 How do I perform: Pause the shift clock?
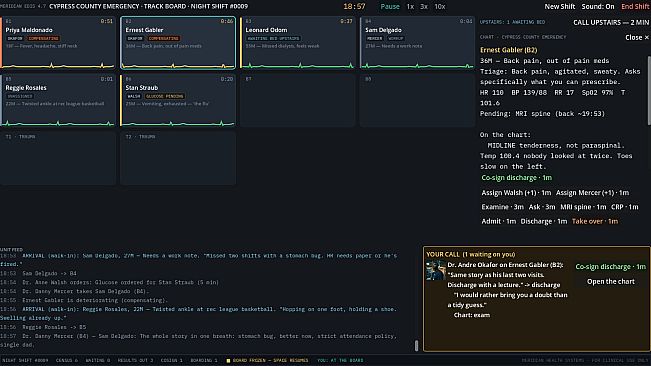(x=390, y=7)
